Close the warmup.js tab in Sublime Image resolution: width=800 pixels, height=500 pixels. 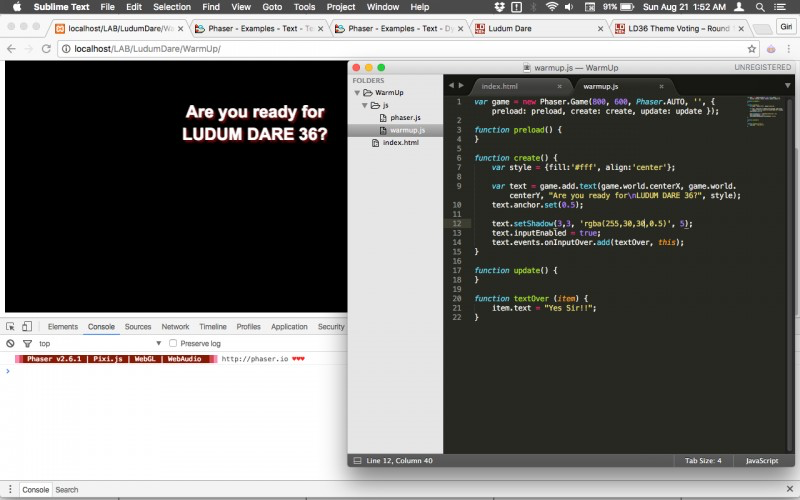pyautogui.click(x=662, y=86)
